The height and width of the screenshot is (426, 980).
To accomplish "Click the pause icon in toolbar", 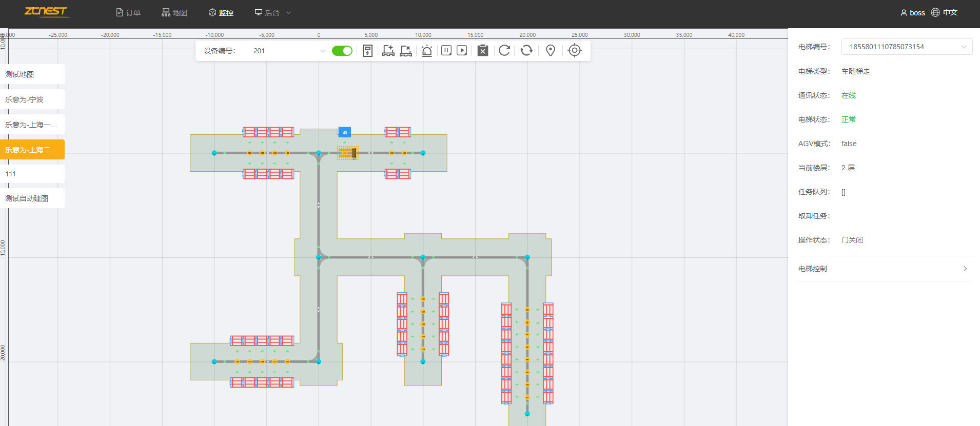I will (x=446, y=50).
